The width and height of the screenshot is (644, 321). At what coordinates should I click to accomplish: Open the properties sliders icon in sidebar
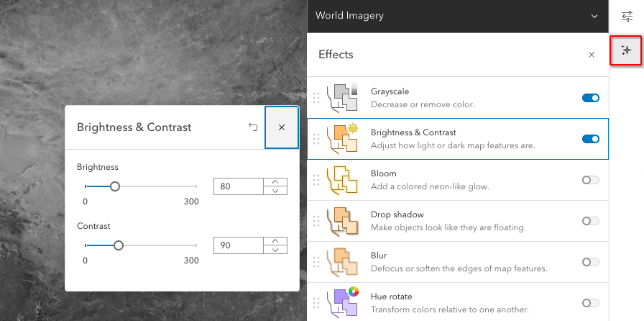(x=627, y=16)
